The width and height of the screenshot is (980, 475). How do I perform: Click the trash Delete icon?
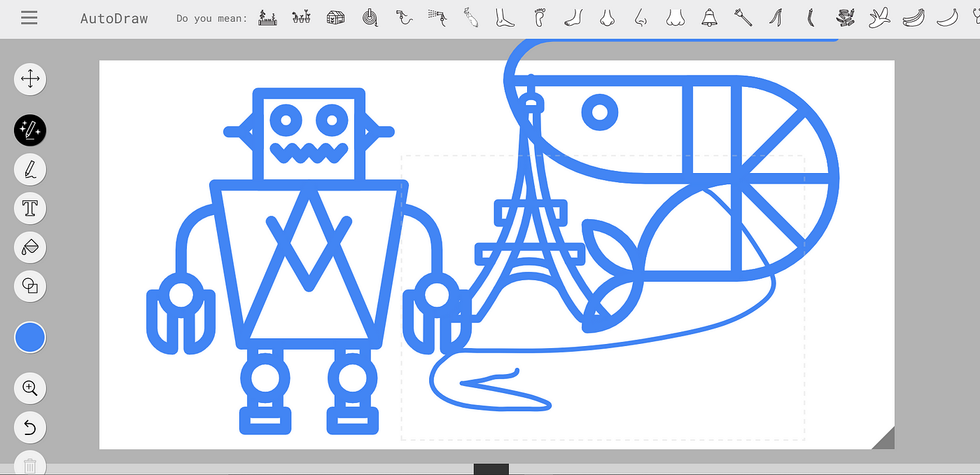(x=30, y=464)
